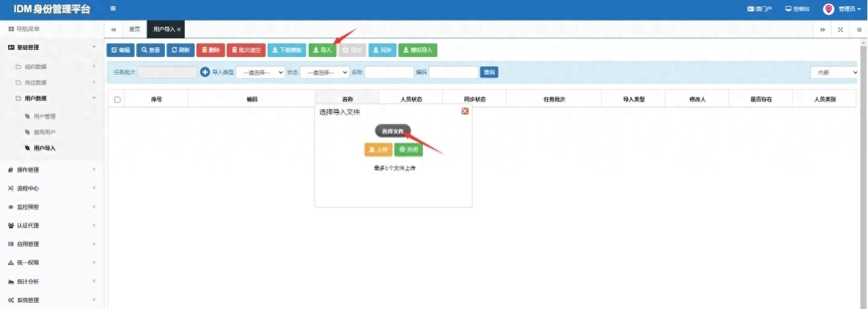Image resolution: width=868 pixels, height=309 pixels.
Task: Open the 内部 dropdown on the right
Action: click(834, 72)
